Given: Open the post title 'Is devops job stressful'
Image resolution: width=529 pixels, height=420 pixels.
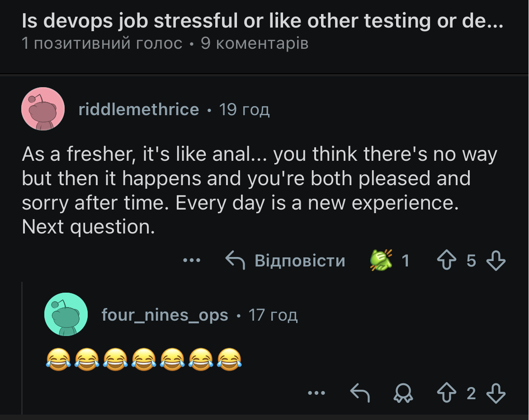Looking at the screenshot, I should click(262, 21).
